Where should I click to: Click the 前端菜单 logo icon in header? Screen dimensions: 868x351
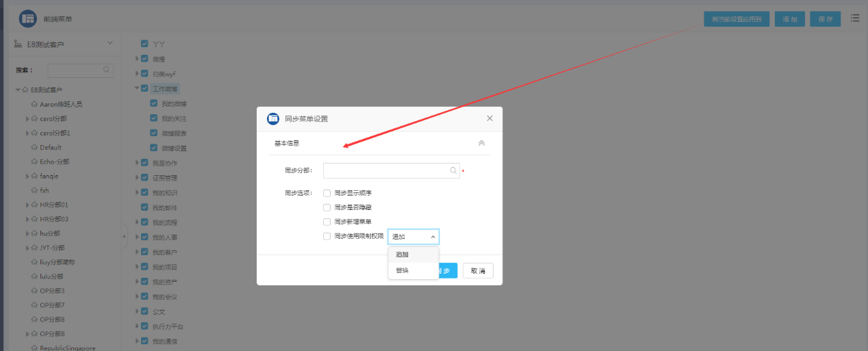click(28, 18)
